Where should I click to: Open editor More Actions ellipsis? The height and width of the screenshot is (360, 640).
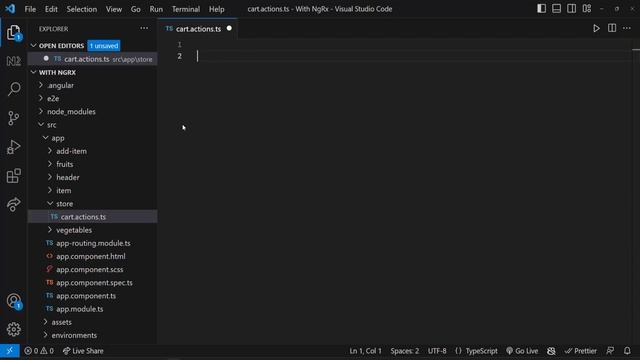tap(627, 28)
